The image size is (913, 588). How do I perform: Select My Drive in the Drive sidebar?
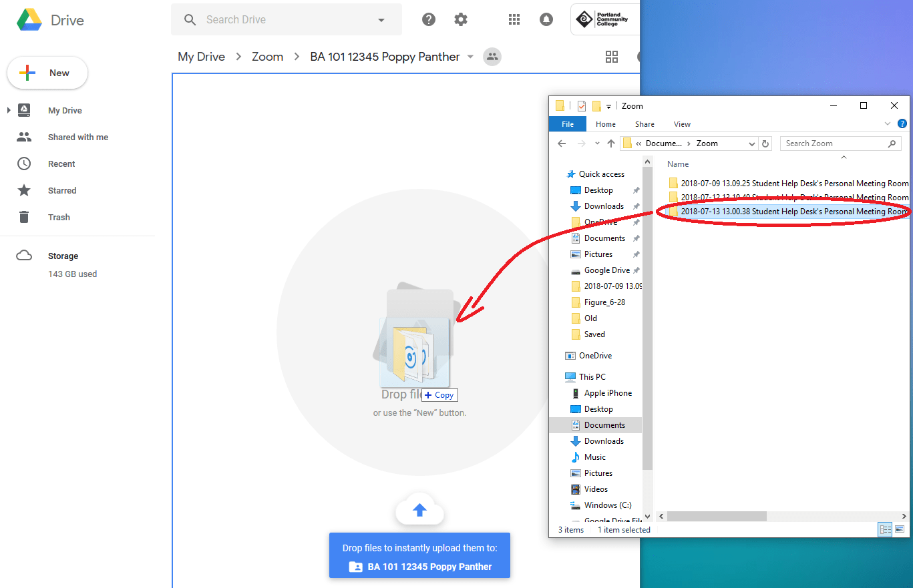pos(65,110)
